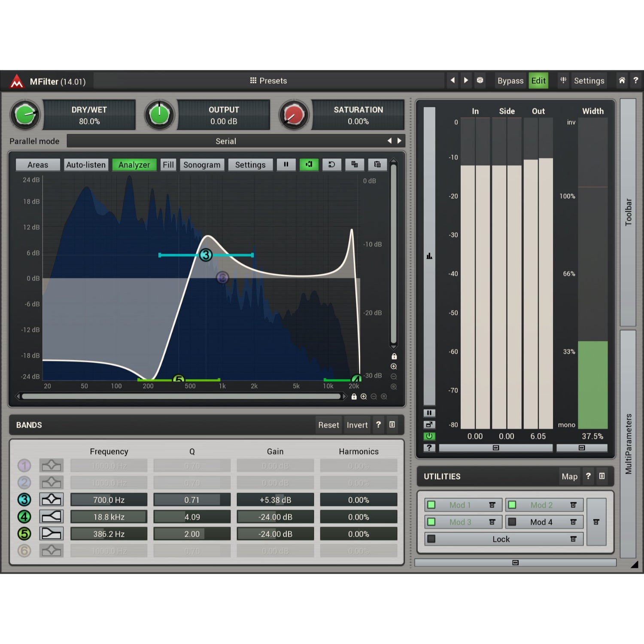Click the random preset dice icon
644x644 pixels.
click(x=480, y=80)
